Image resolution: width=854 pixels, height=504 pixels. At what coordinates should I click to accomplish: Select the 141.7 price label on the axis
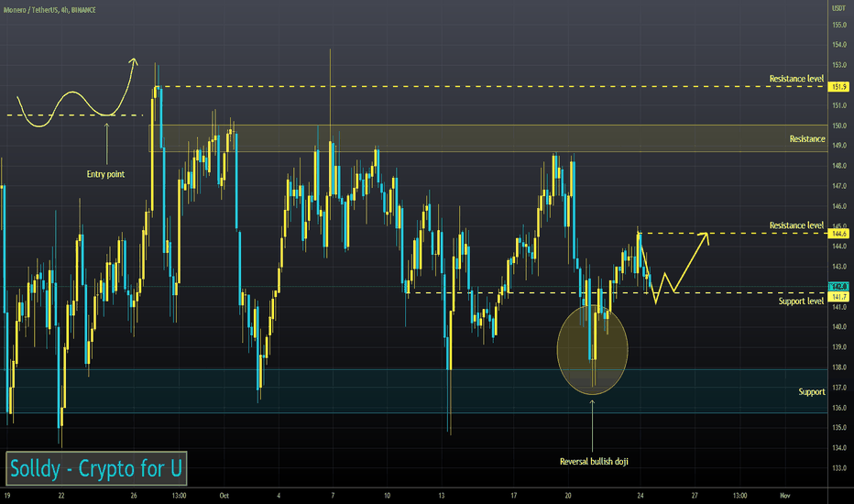(838, 296)
